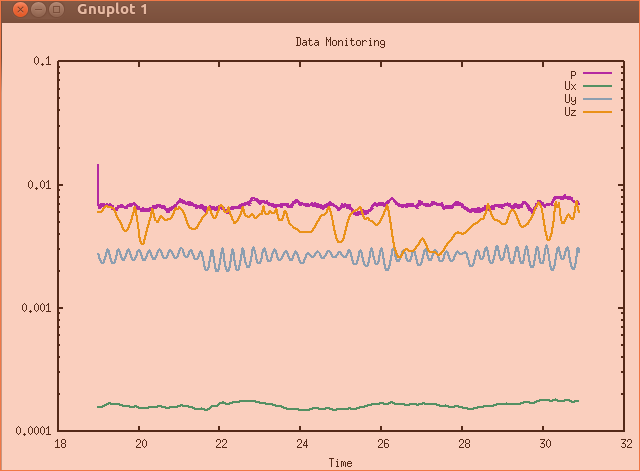Screen dimensions: 640x471
Task: Click the x-axis tick label 18
Action: [60, 444]
